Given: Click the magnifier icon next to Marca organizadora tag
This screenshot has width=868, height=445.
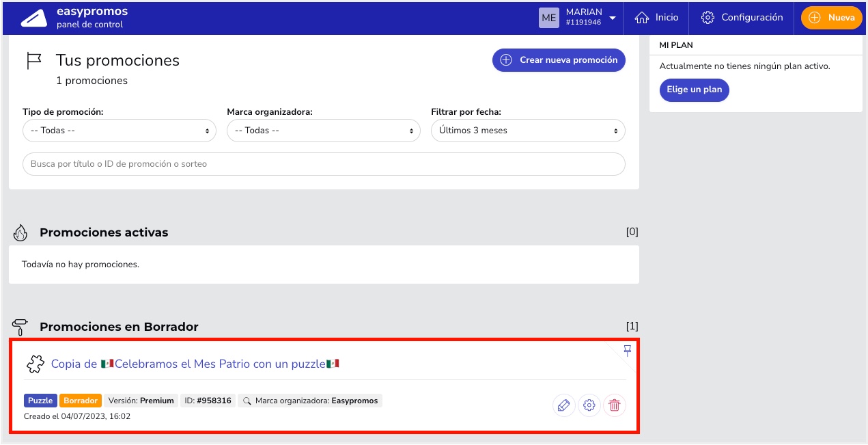Looking at the screenshot, I should pyautogui.click(x=247, y=401).
